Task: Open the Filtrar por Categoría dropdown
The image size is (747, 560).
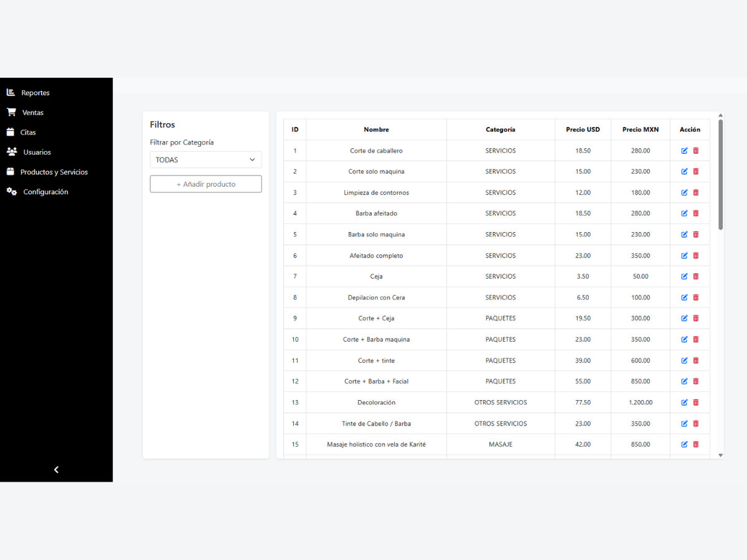Action: (x=205, y=160)
